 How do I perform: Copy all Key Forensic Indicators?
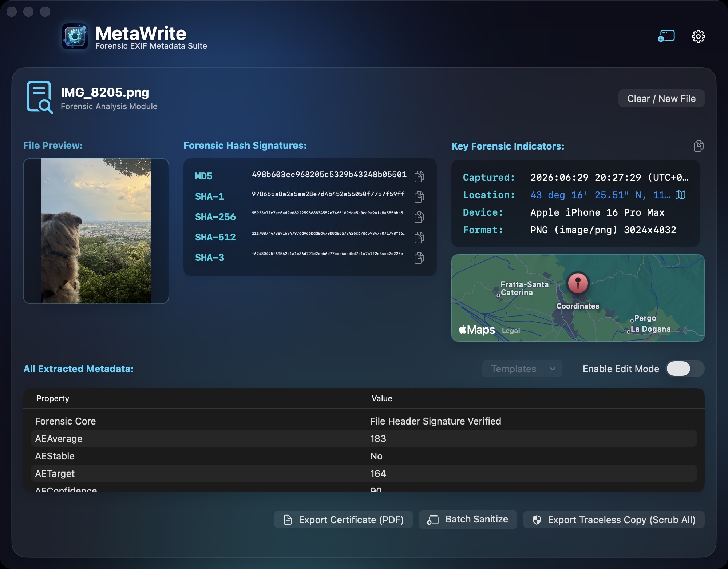pyautogui.click(x=699, y=146)
